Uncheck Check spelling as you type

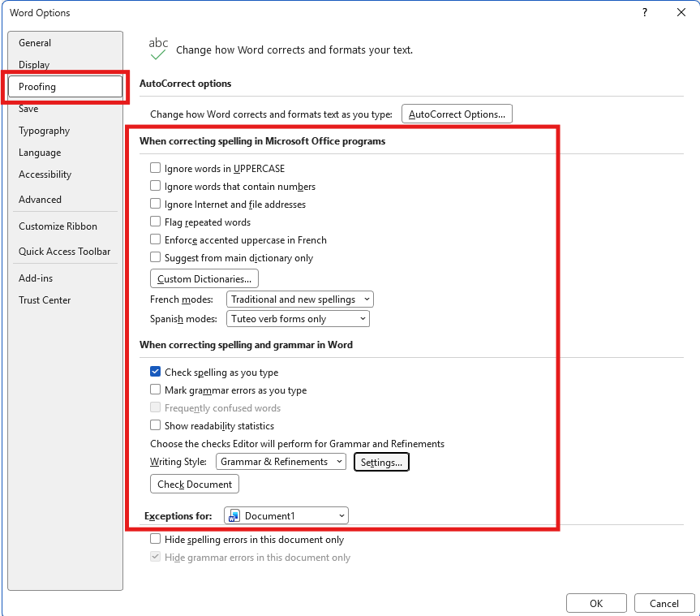pyautogui.click(x=156, y=372)
